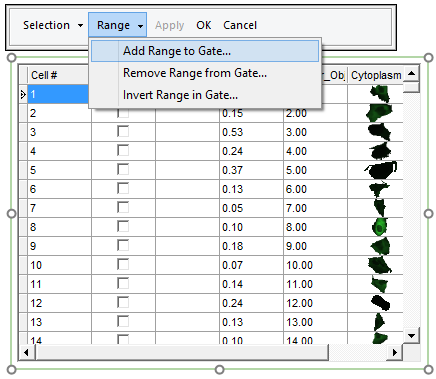
Task: Check the box for cell 11
Action: [123, 283]
